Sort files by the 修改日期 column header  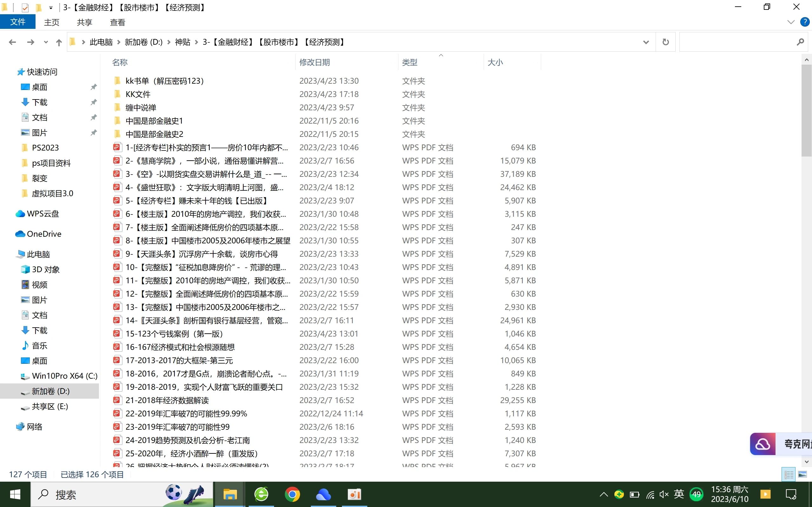(x=314, y=62)
